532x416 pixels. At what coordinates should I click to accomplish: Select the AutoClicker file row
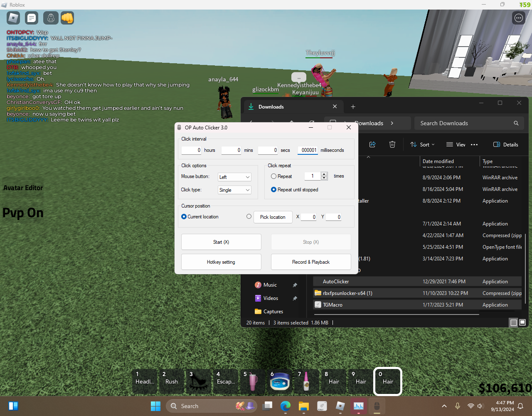[x=417, y=282]
